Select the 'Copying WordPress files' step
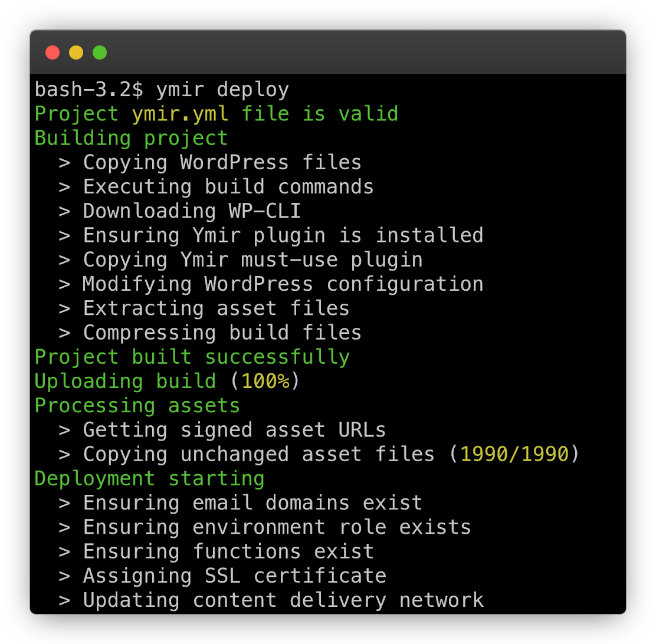The width and height of the screenshot is (656, 644). [222, 162]
